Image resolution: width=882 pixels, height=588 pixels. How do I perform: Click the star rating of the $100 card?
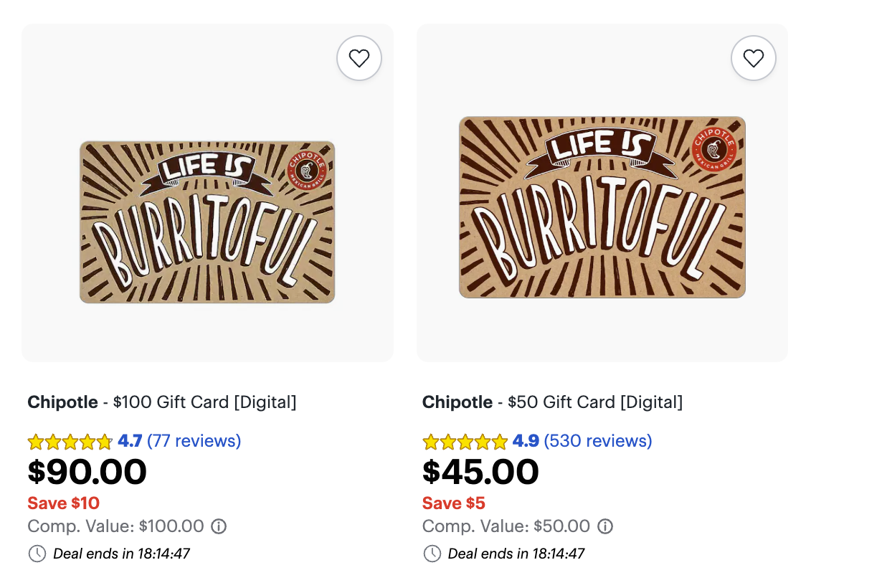[x=70, y=441]
